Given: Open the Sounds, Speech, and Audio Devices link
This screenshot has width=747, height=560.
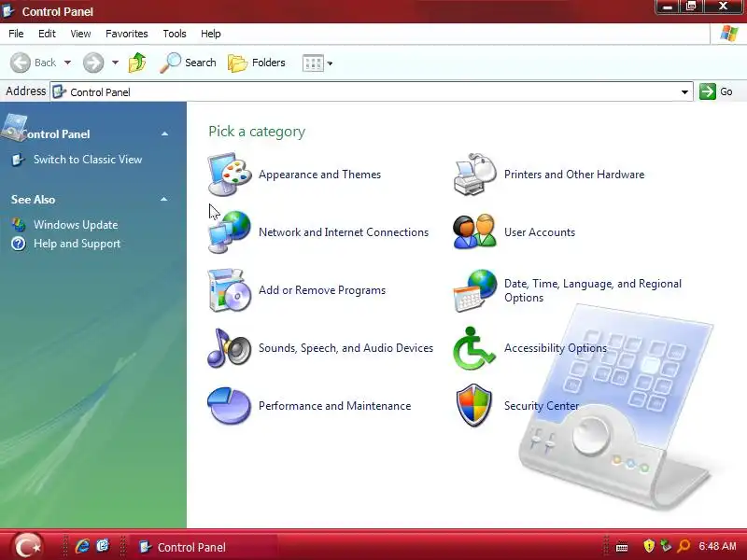Looking at the screenshot, I should (345, 348).
